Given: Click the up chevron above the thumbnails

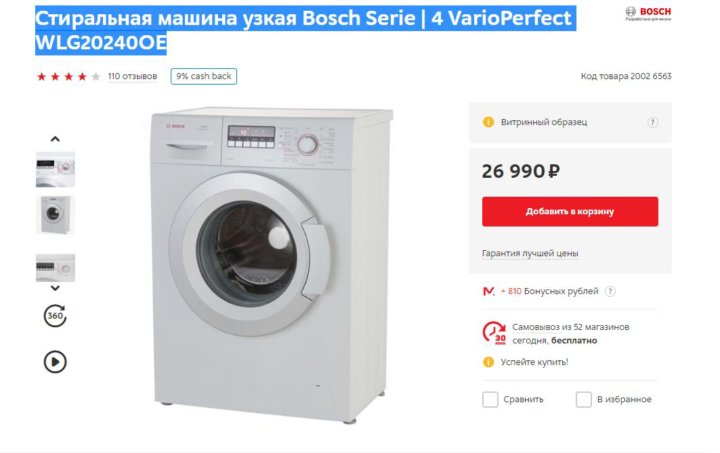Looking at the screenshot, I should [x=55, y=139].
